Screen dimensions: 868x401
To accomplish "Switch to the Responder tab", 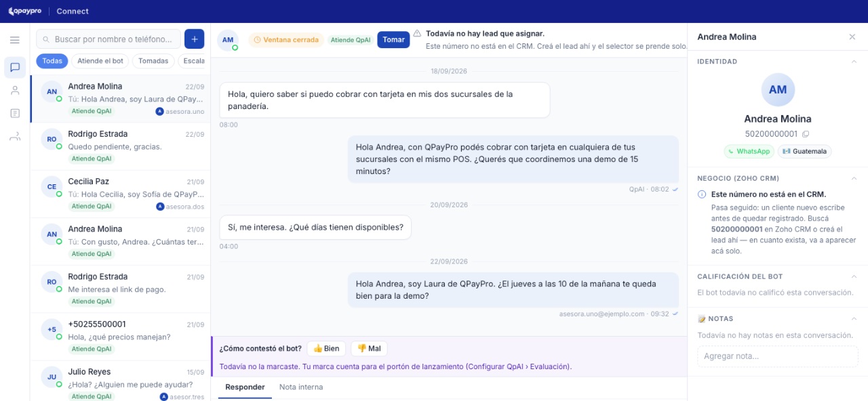I will [245, 387].
